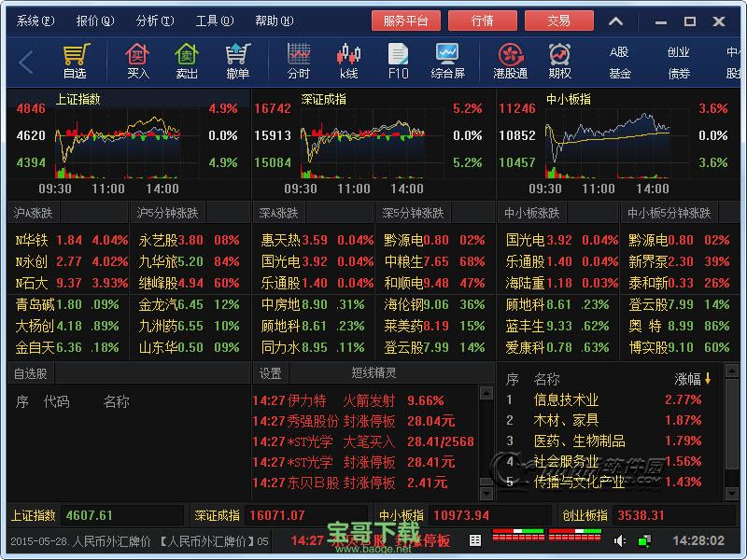747x560 pixels.
Task: Collapse the toolbar with the up chevron
Action: coord(615,20)
